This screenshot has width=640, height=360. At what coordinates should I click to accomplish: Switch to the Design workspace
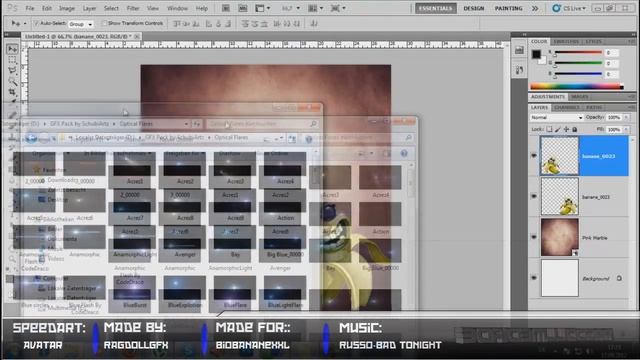pyautogui.click(x=473, y=8)
